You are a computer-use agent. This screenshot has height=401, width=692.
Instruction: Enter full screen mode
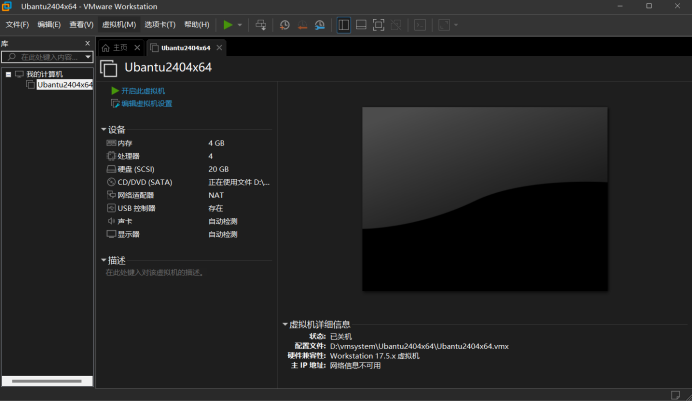coord(378,25)
